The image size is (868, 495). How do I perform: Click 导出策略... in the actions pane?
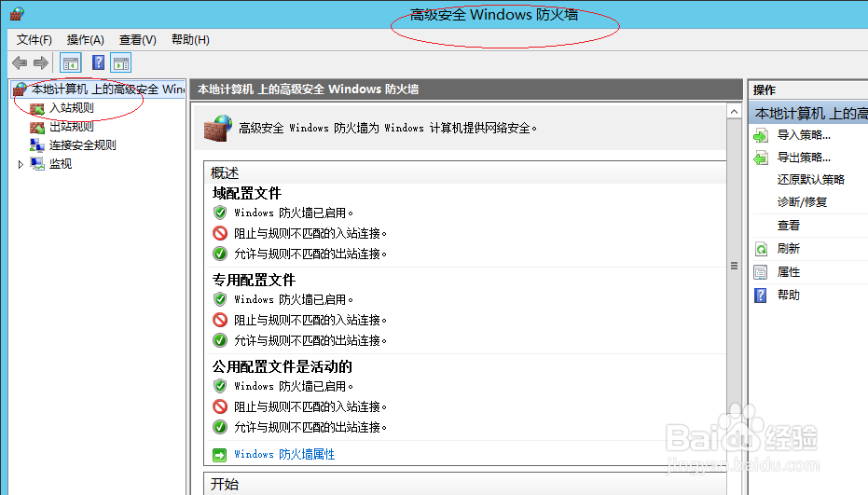(x=804, y=158)
